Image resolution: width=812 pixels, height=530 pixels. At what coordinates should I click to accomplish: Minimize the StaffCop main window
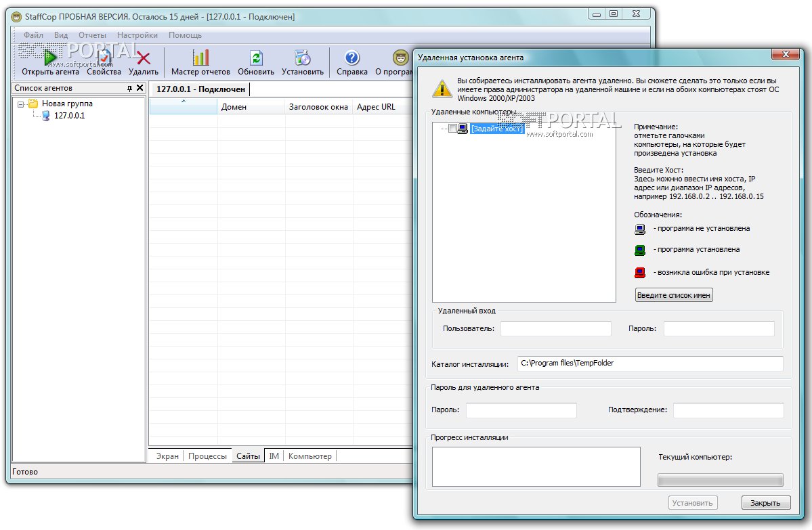(x=597, y=14)
